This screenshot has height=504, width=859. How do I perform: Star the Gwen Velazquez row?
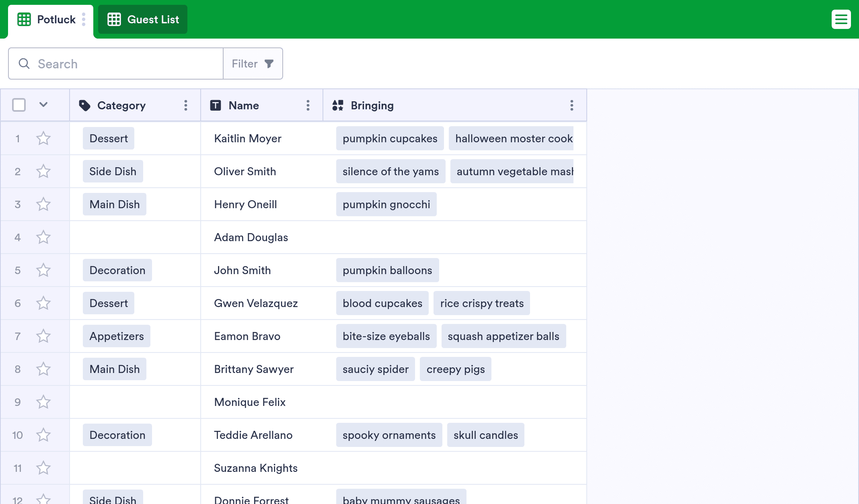[x=43, y=303]
